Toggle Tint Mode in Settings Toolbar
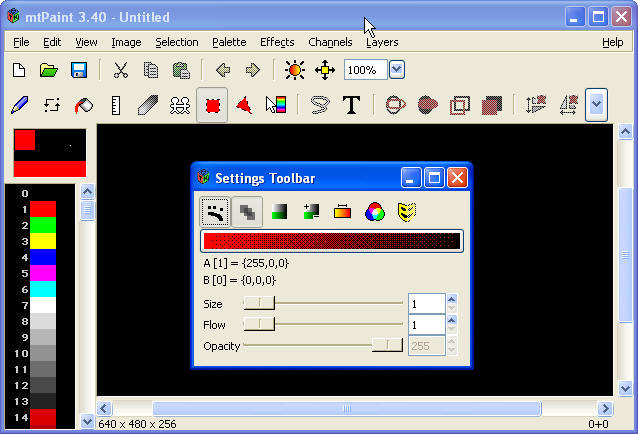 [x=280, y=212]
